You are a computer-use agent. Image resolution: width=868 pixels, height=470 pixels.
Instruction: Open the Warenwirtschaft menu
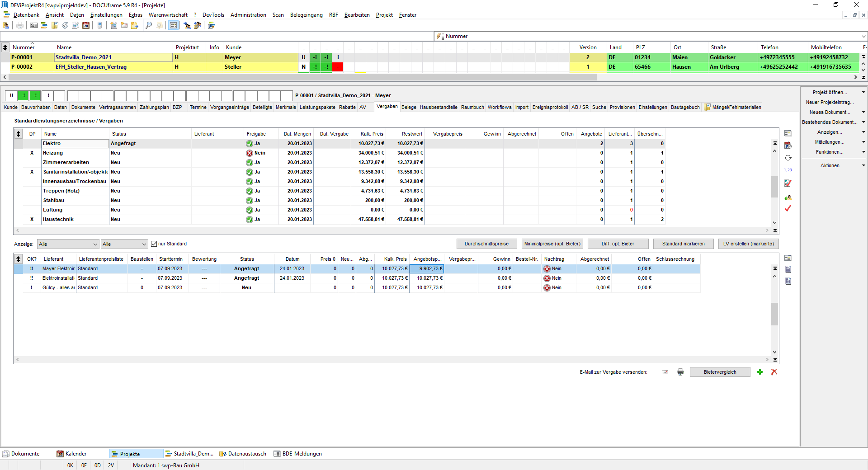(x=168, y=15)
